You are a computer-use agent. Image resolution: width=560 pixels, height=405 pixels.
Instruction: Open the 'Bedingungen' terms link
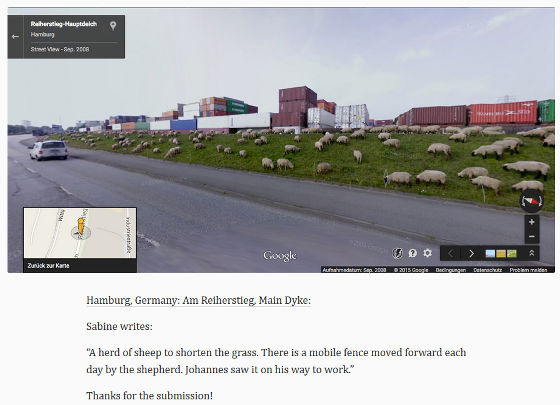(x=450, y=270)
